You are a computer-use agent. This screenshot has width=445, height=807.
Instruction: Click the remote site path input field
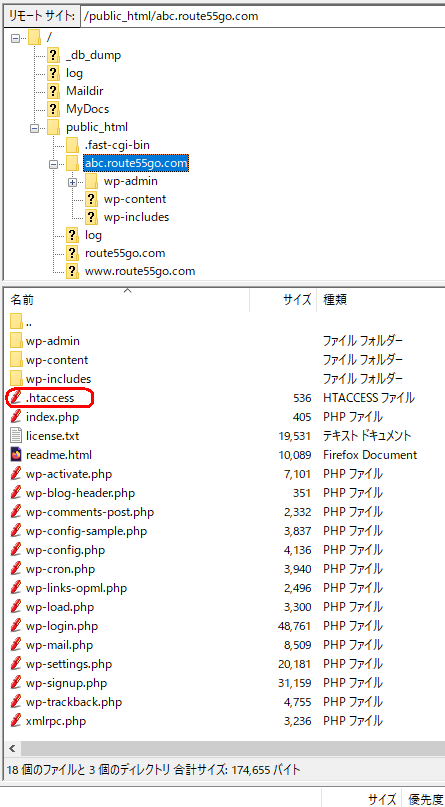coord(262,16)
